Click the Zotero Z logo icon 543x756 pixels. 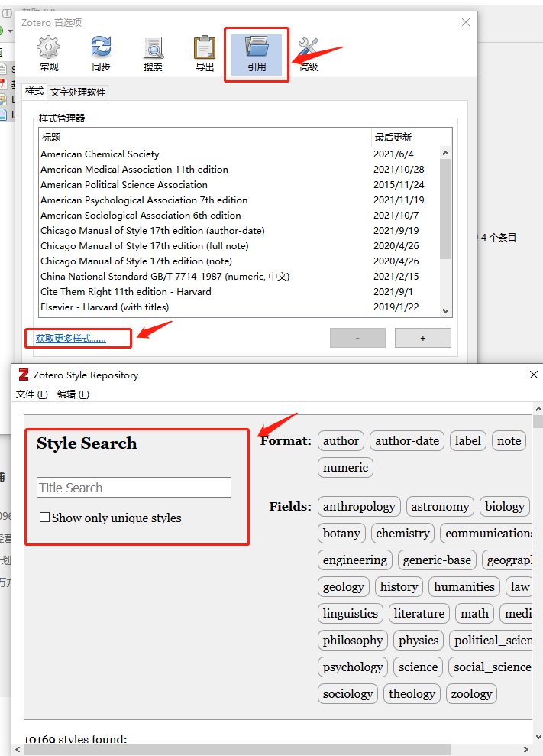pos(24,375)
